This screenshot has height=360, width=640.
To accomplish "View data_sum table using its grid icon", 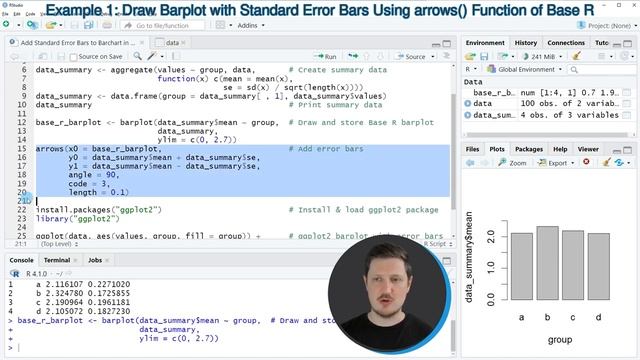I will point(627,116).
